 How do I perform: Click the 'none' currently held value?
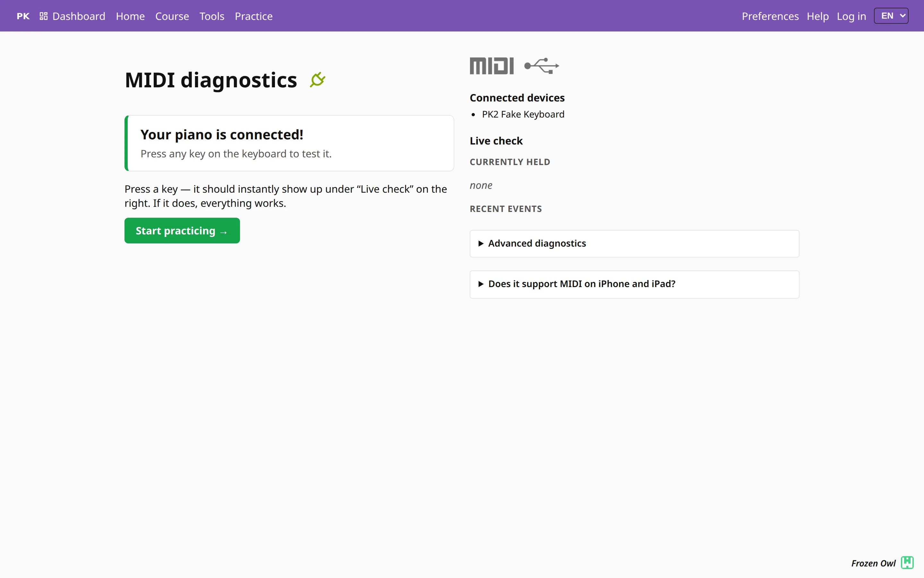point(481,185)
